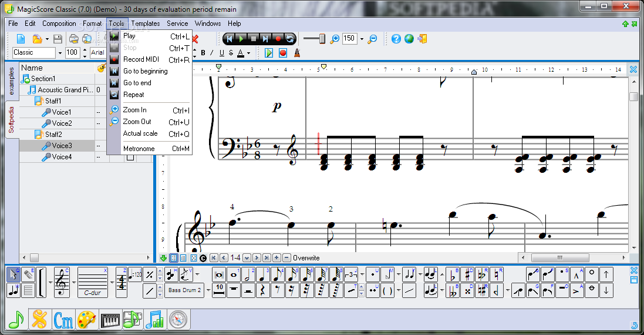
Task: Click the zoom in magnifier icon
Action: [x=335, y=39]
